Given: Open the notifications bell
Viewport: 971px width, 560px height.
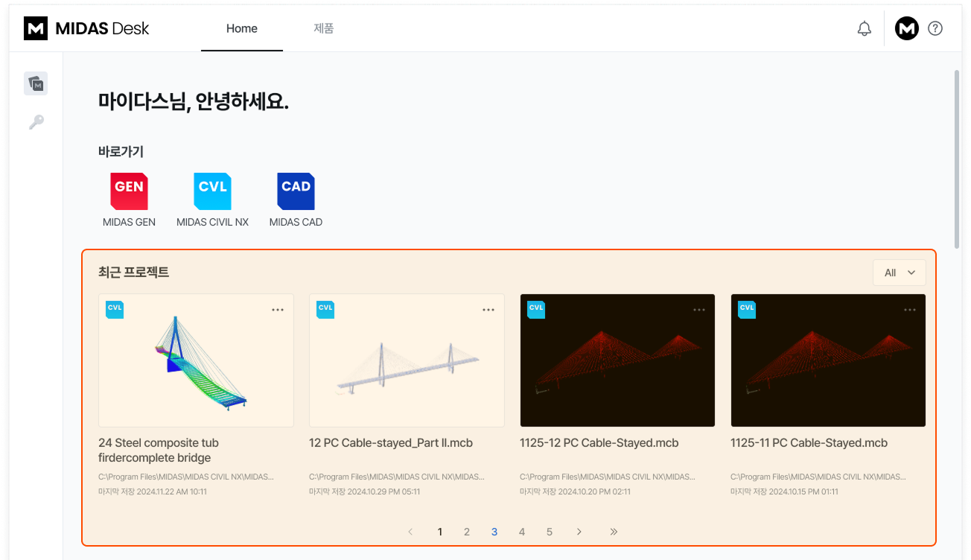Looking at the screenshot, I should click(865, 29).
